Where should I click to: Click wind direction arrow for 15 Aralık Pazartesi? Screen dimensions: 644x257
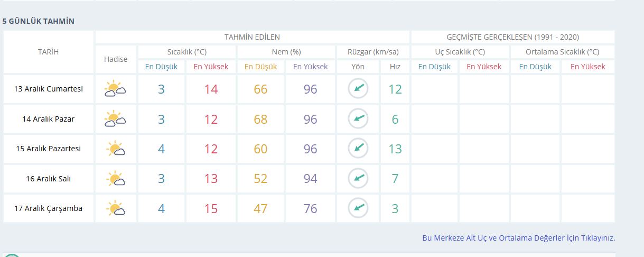(358, 149)
